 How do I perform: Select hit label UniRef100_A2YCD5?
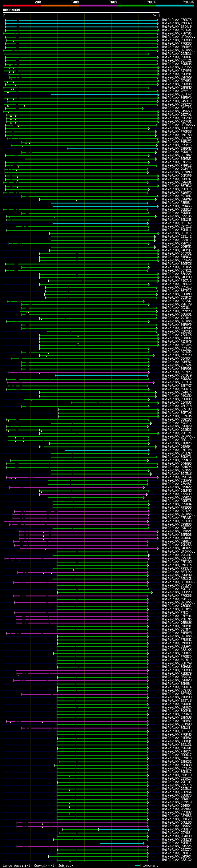(x=177, y=416)
